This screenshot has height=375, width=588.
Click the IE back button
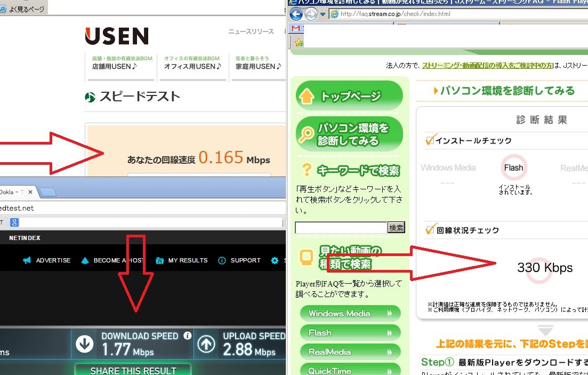[296, 14]
